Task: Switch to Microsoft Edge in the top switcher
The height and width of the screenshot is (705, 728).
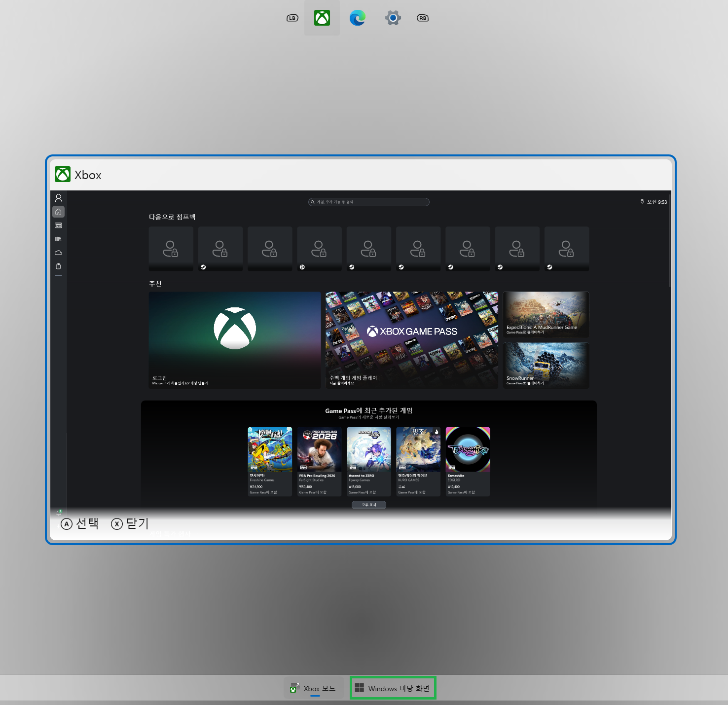Action: tap(358, 18)
